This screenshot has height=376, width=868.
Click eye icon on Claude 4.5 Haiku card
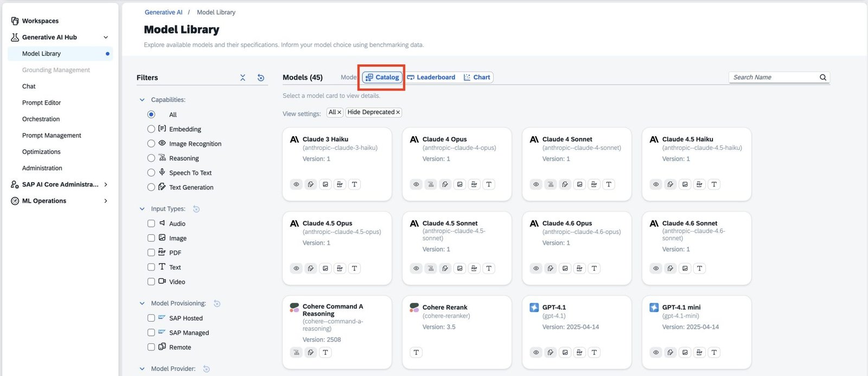point(656,184)
